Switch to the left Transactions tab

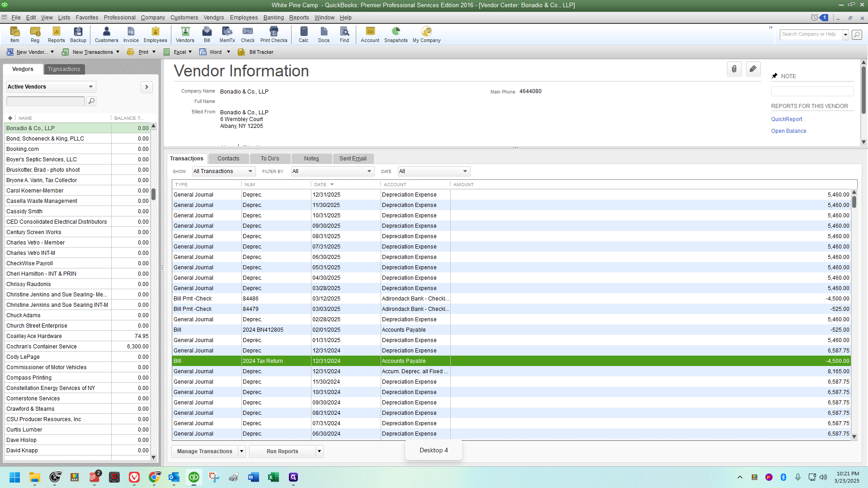point(64,69)
